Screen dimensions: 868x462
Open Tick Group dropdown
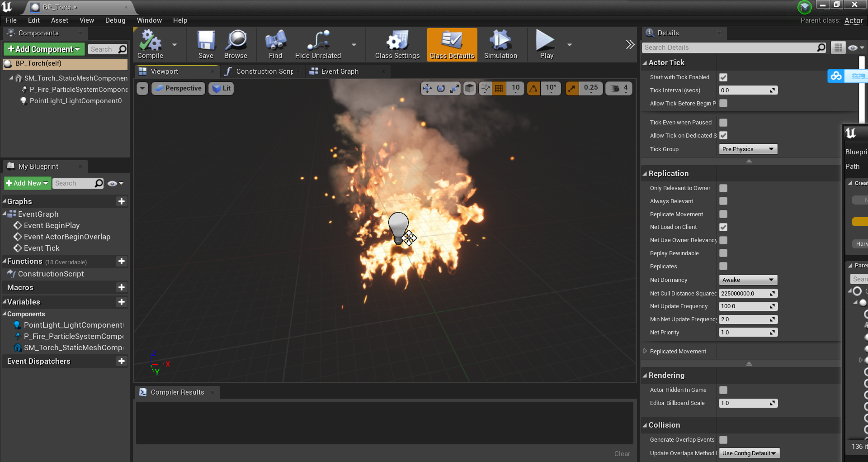[x=748, y=149]
